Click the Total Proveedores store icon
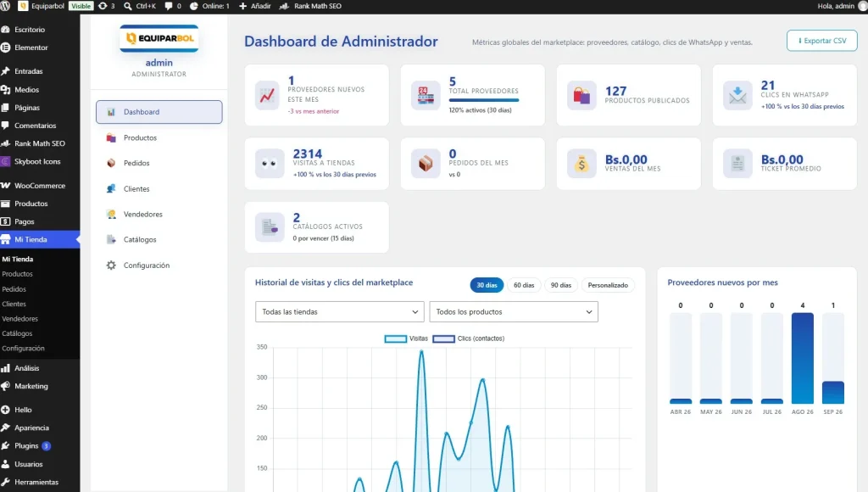Image resolution: width=868 pixels, height=492 pixels. (x=426, y=95)
